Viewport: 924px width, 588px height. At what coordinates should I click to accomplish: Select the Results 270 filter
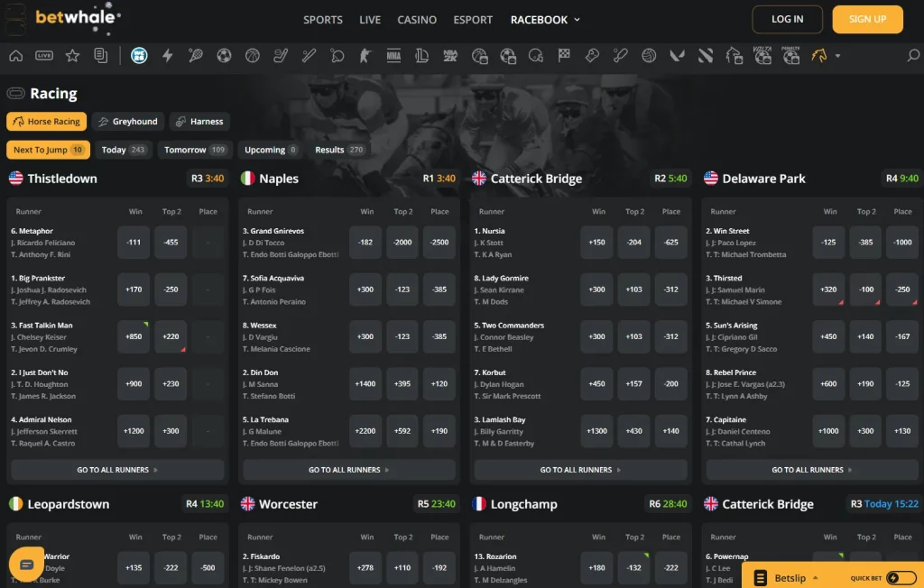[339, 150]
